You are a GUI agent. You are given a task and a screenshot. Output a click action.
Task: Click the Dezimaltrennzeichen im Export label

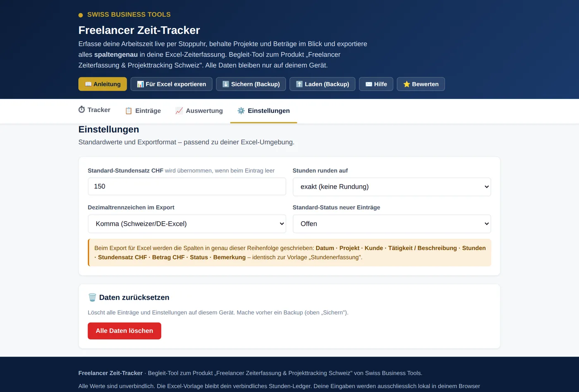point(131,207)
